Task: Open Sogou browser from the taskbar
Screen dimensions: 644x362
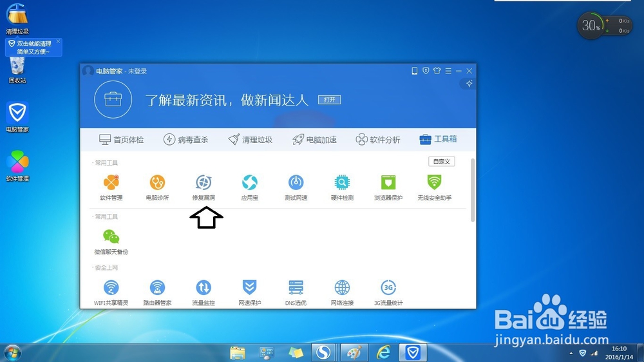Action: (x=324, y=352)
